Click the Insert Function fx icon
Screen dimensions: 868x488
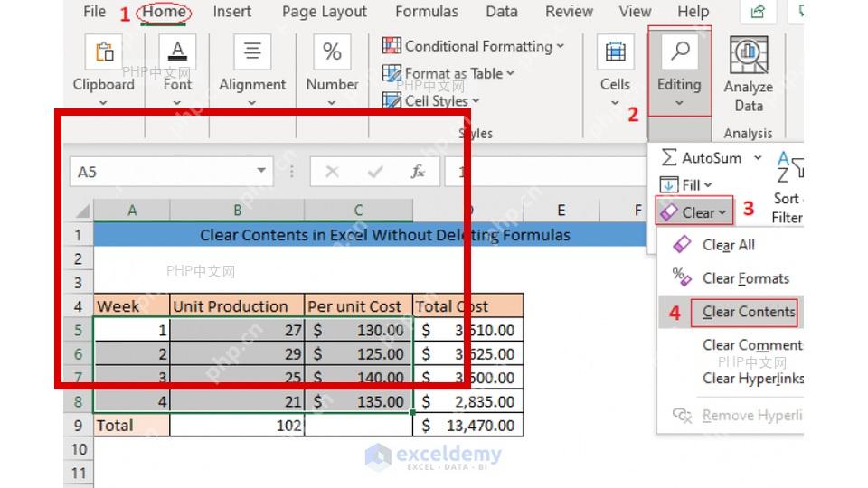pos(418,172)
